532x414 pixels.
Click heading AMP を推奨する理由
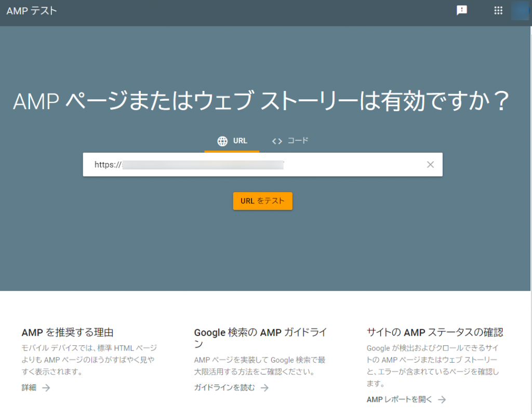68,332
